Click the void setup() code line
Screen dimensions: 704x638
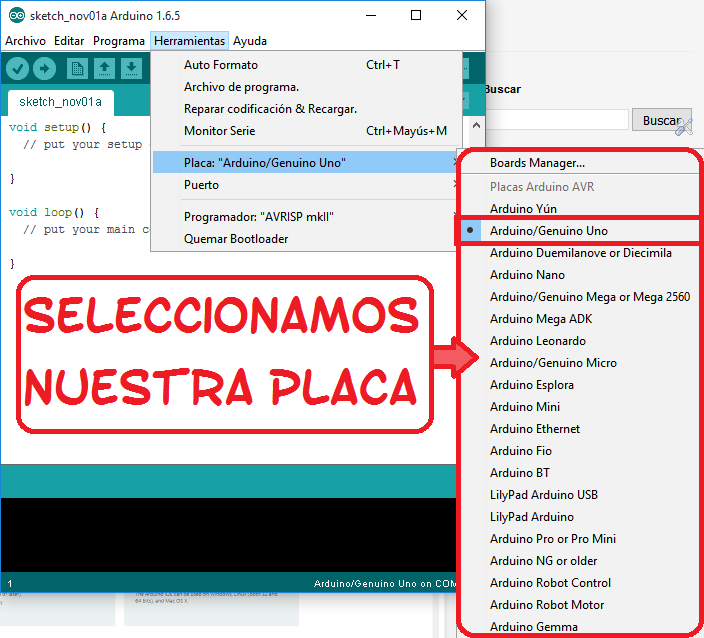point(57,128)
